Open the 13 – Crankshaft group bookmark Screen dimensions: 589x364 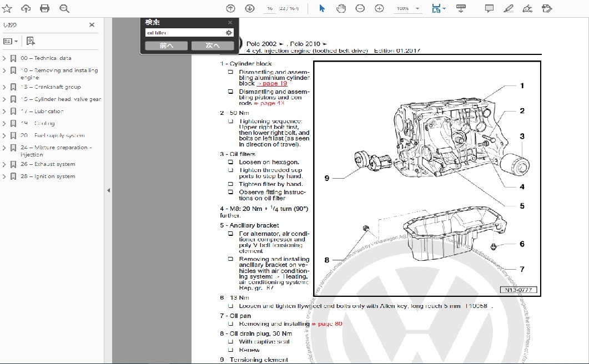tap(51, 87)
